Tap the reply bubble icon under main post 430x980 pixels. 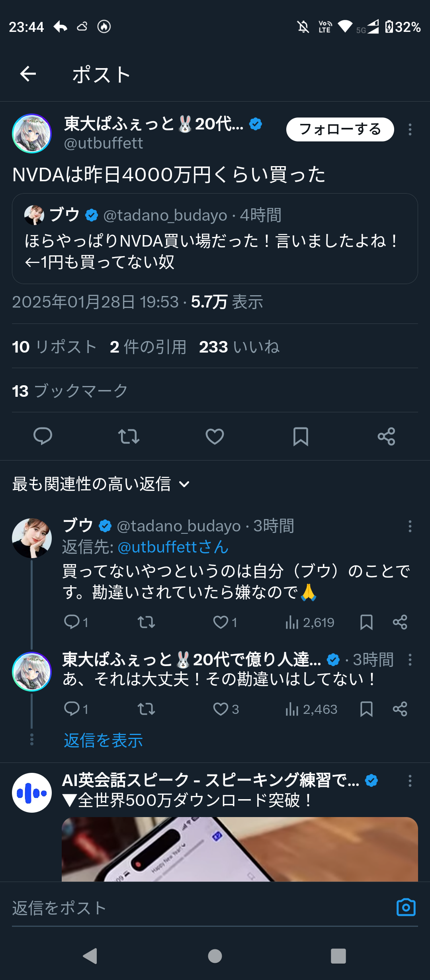tap(43, 436)
